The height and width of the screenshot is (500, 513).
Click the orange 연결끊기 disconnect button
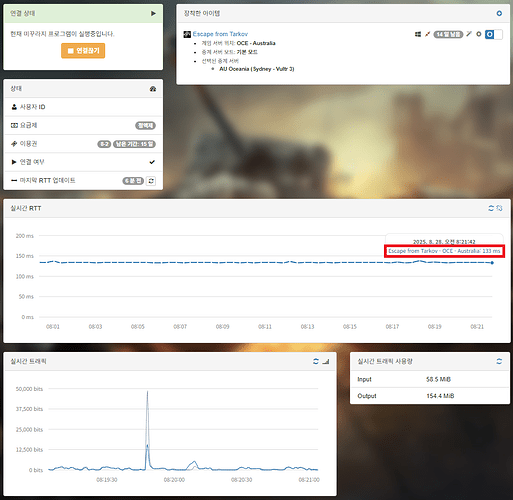pyautogui.click(x=83, y=51)
